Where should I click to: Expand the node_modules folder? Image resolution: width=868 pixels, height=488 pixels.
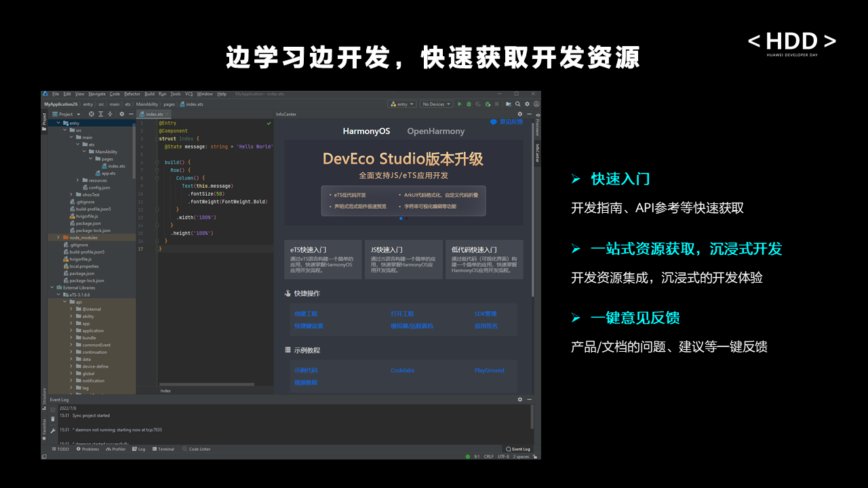(58, 238)
